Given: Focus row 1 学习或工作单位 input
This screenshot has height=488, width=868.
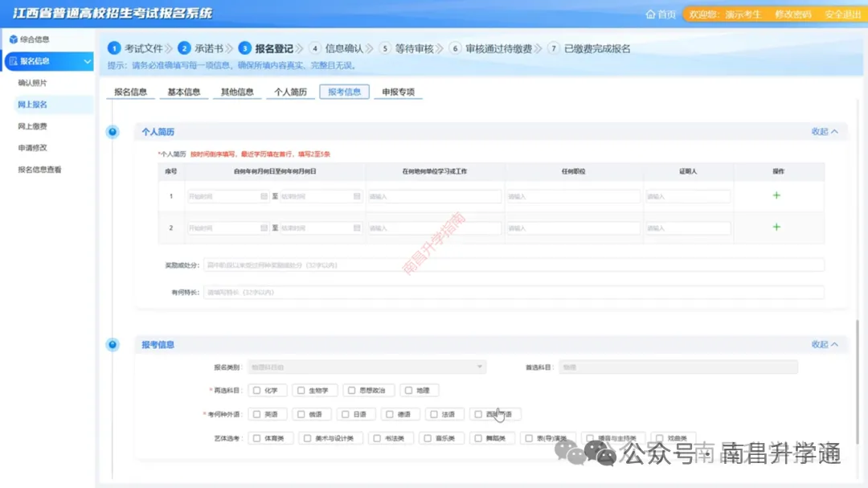Looking at the screenshot, I should [435, 196].
